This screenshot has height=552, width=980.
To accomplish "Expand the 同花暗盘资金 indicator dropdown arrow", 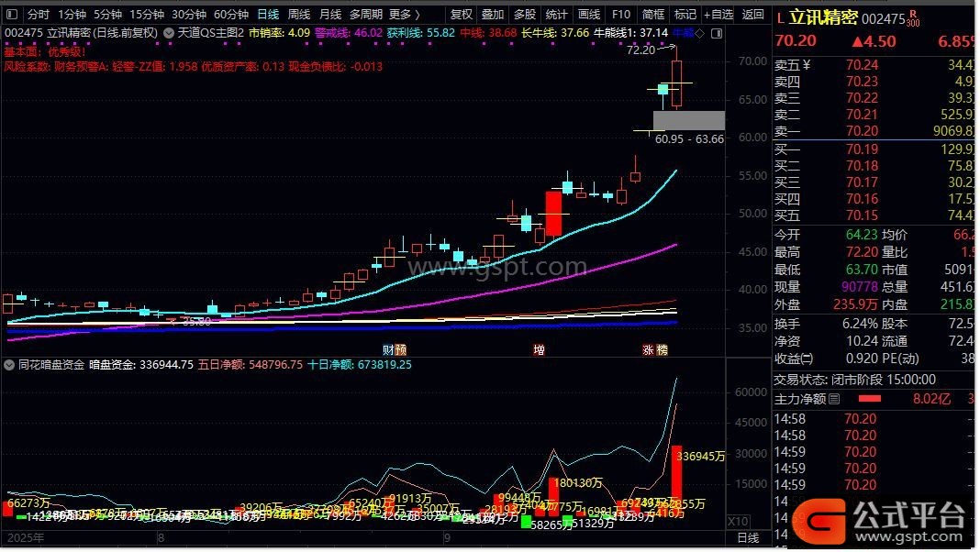I will (x=10, y=364).
